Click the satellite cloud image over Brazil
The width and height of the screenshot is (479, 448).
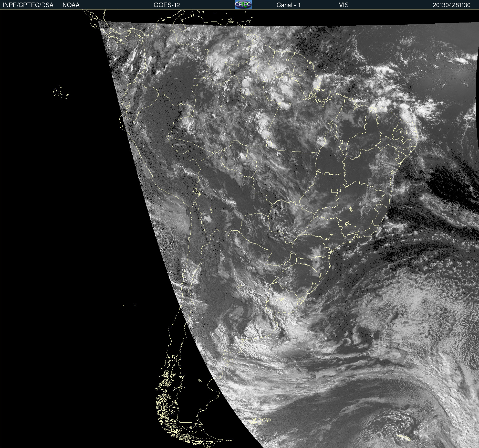[239, 229]
